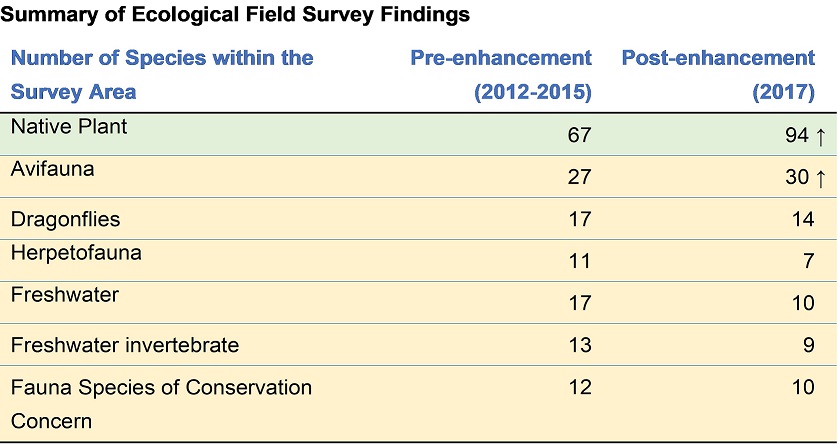Select the 'Avifauna' row label

[52, 169]
